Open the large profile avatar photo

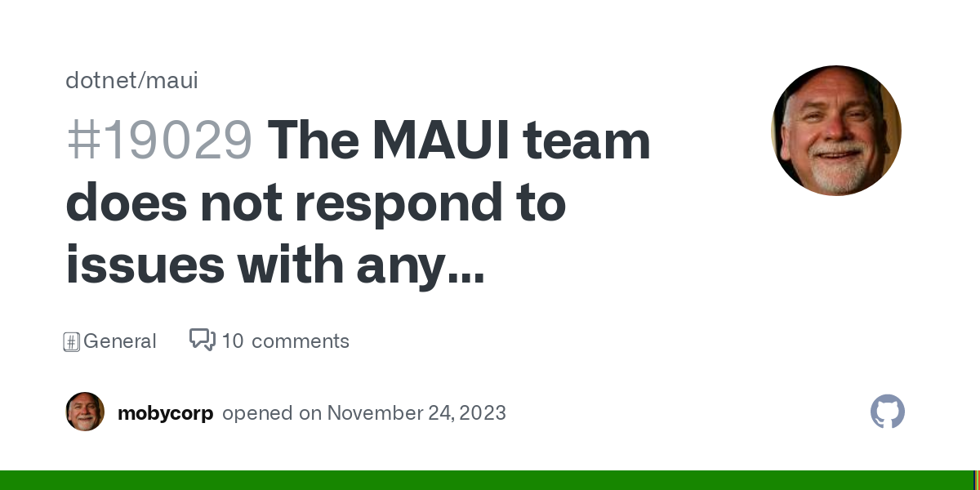[x=835, y=131]
